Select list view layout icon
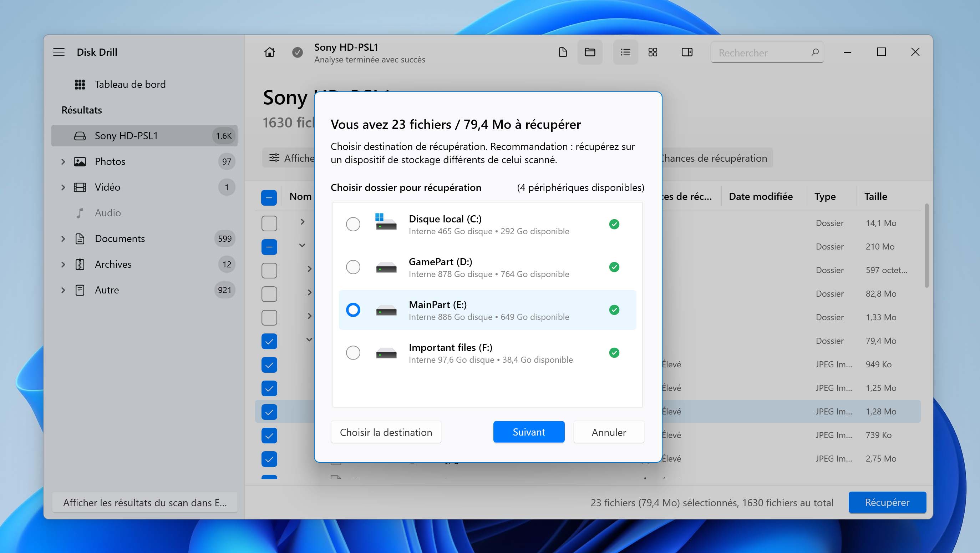Image resolution: width=980 pixels, height=553 pixels. tap(625, 52)
